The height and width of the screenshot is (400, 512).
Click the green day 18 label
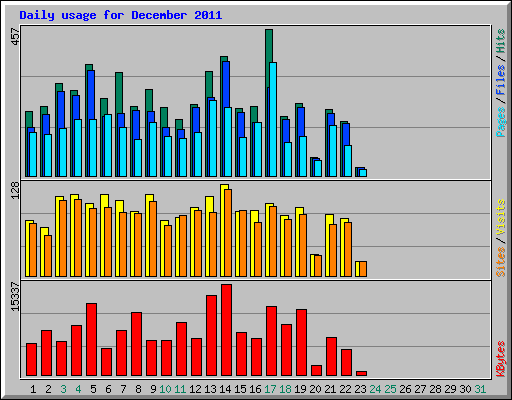click(x=285, y=389)
